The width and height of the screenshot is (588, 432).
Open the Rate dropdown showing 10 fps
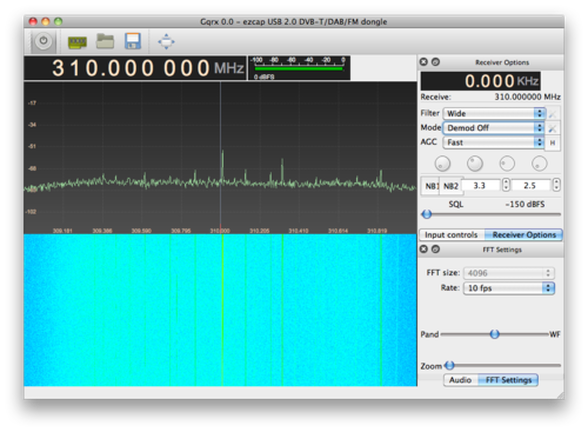pos(508,288)
